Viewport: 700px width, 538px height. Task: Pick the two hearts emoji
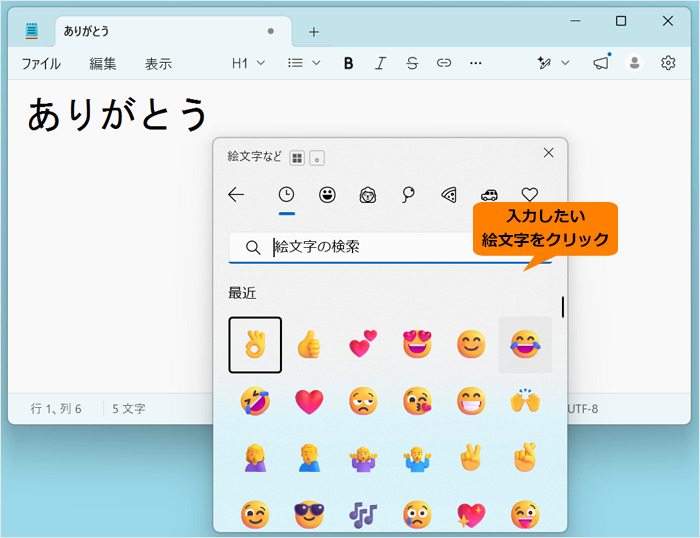(x=363, y=344)
